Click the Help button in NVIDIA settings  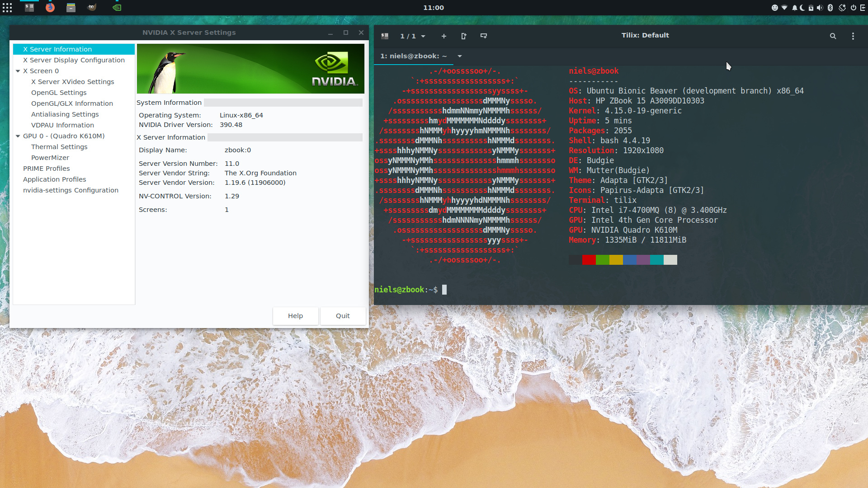[295, 316]
